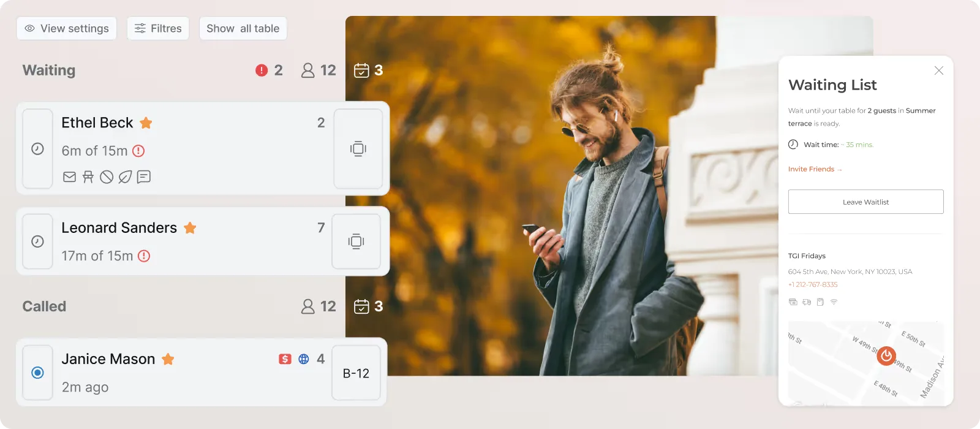Click the Wi-Fi amenity icon
The width and height of the screenshot is (980, 429).
point(834,302)
